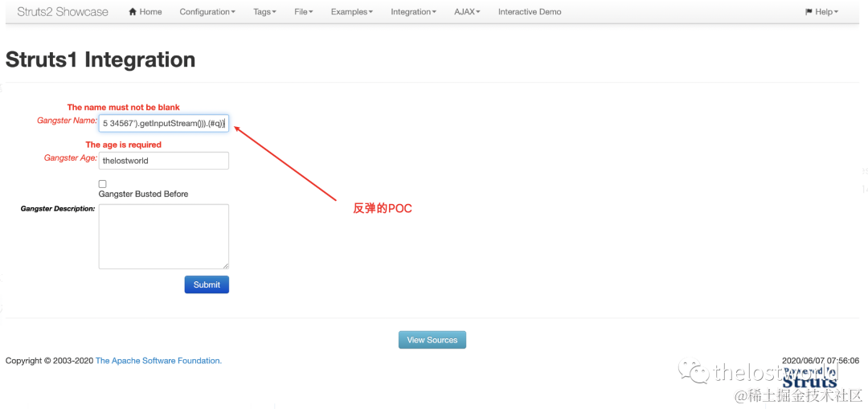
Task: Tick the Gangster Busted Before checkbox
Action: point(102,184)
